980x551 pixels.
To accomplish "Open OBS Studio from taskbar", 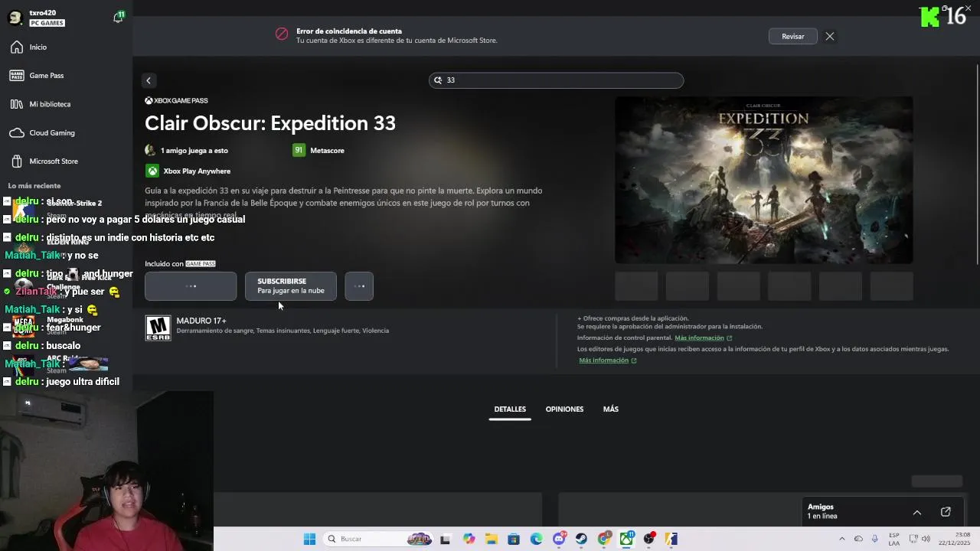I will coord(649,539).
